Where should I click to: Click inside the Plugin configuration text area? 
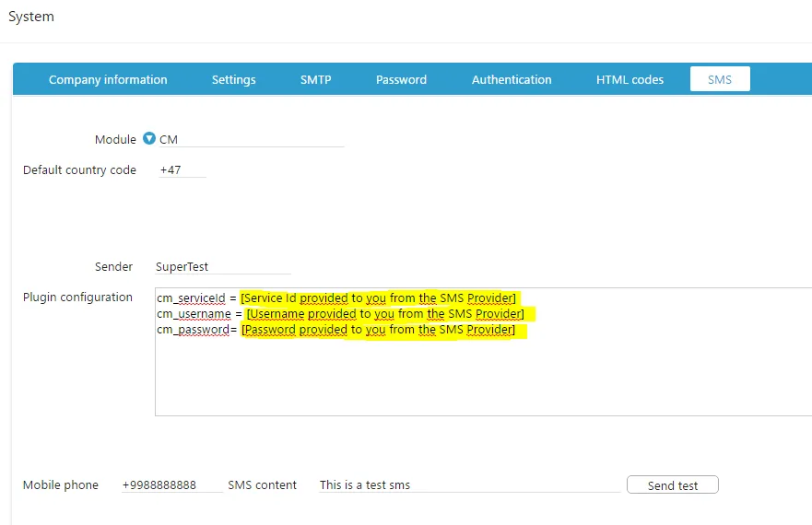tap(483, 352)
